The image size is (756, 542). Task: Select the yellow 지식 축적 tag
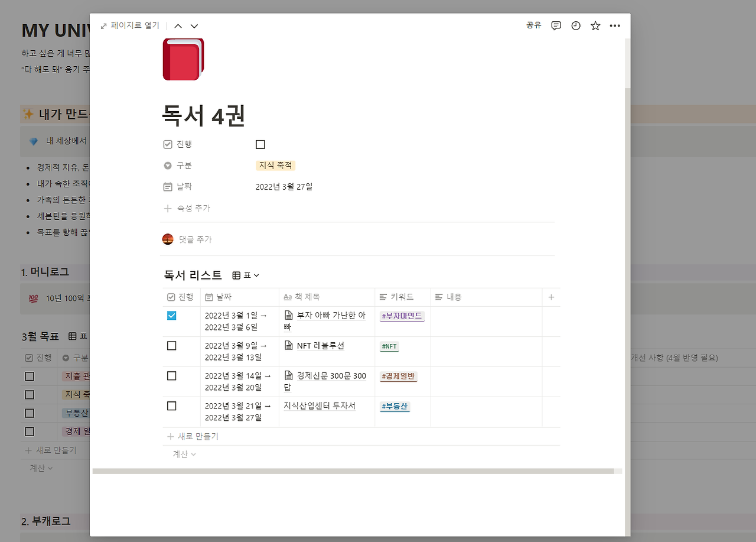275,165
